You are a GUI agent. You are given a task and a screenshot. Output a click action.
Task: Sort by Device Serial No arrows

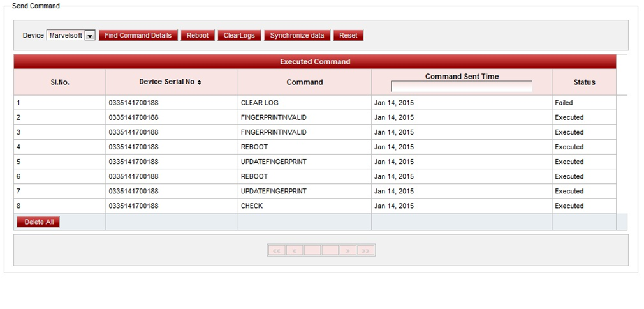click(x=200, y=82)
